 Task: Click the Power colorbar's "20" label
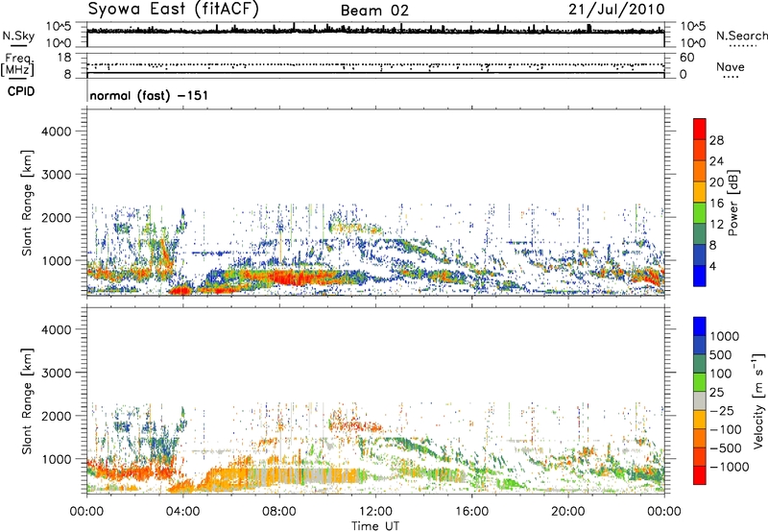(716, 182)
